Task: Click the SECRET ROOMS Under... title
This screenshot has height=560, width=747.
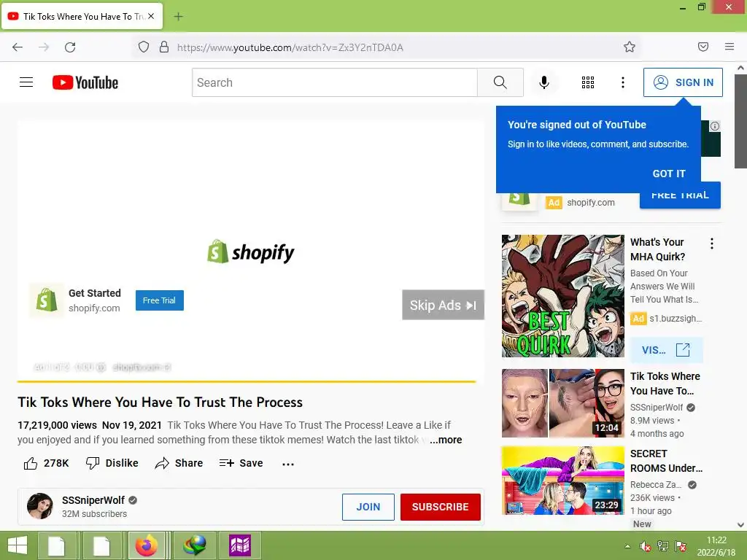Action: click(x=666, y=461)
